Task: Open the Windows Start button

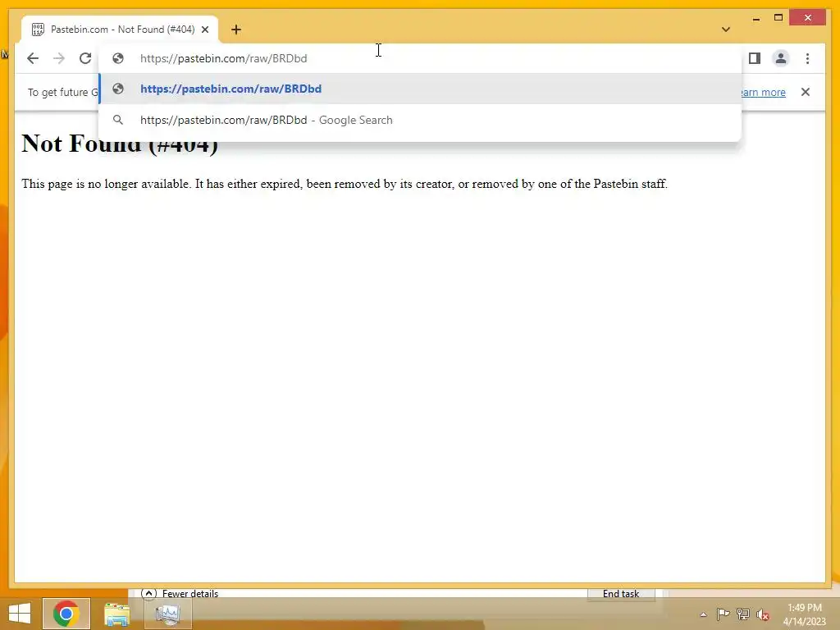Action: pyautogui.click(x=20, y=614)
